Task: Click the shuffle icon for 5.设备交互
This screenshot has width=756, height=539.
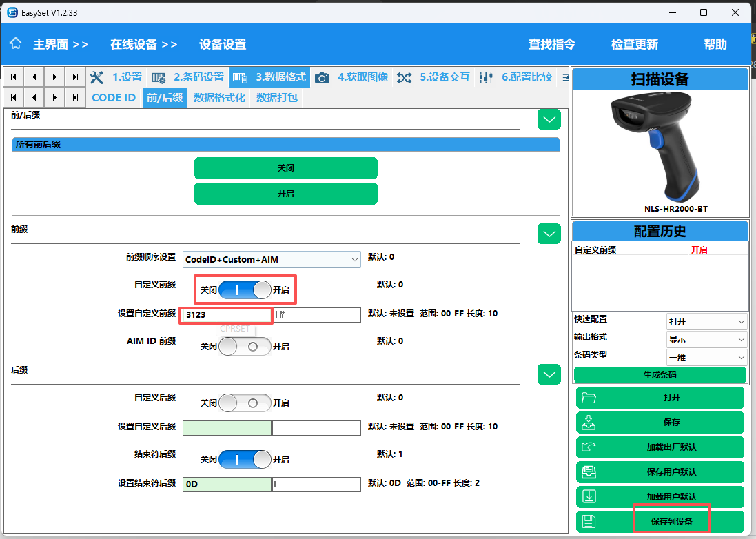Action: [404, 77]
